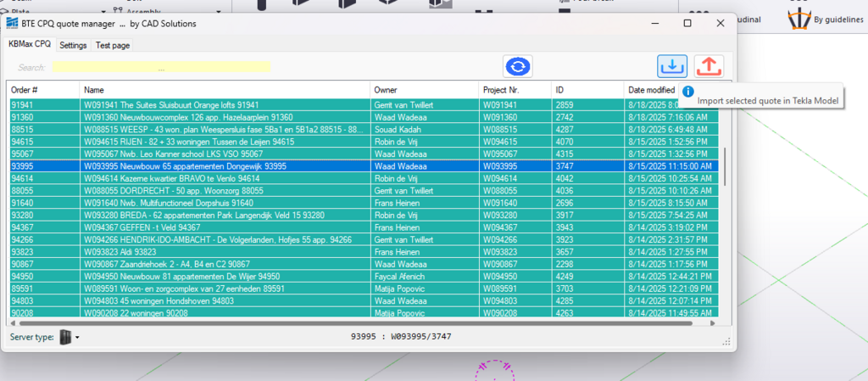The image size is (868, 381).
Task: Open the Test page tab
Action: tap(113, 45)
